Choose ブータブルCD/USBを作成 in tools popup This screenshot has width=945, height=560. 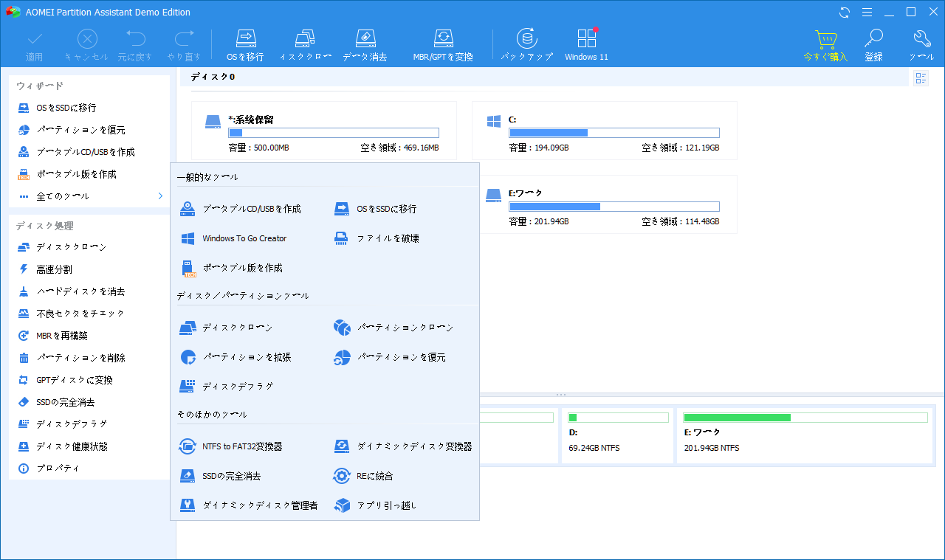point(241,209)
